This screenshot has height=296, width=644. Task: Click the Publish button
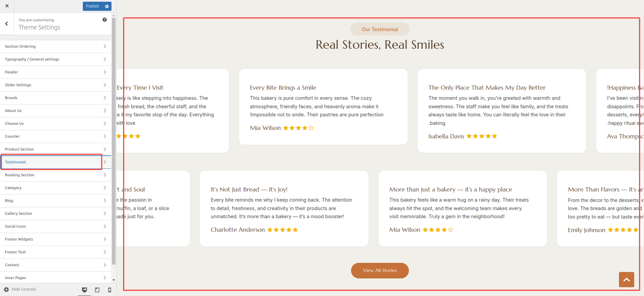click(92, 6)
